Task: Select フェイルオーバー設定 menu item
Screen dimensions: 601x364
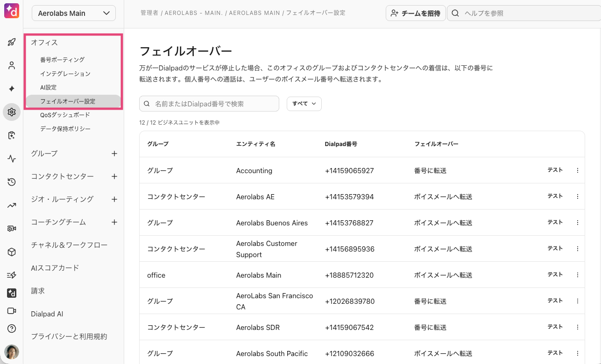Action: (74, 101)
